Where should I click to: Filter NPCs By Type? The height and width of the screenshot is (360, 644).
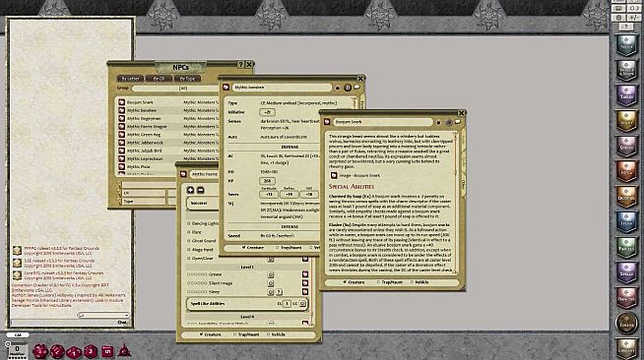[187, 79]
